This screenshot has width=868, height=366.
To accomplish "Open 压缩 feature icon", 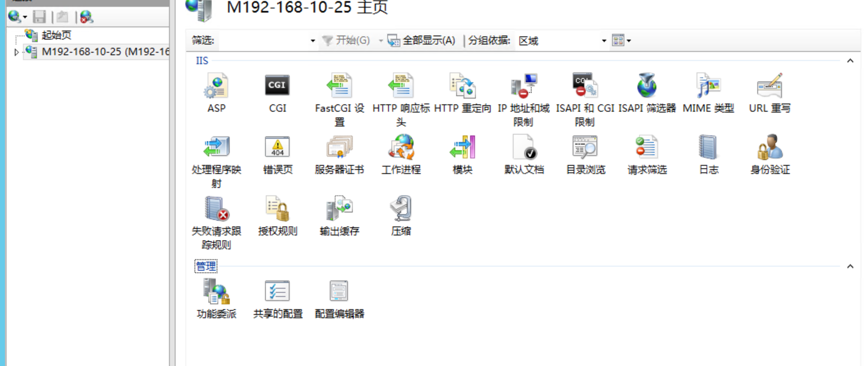I will click(x=401, y=209).
